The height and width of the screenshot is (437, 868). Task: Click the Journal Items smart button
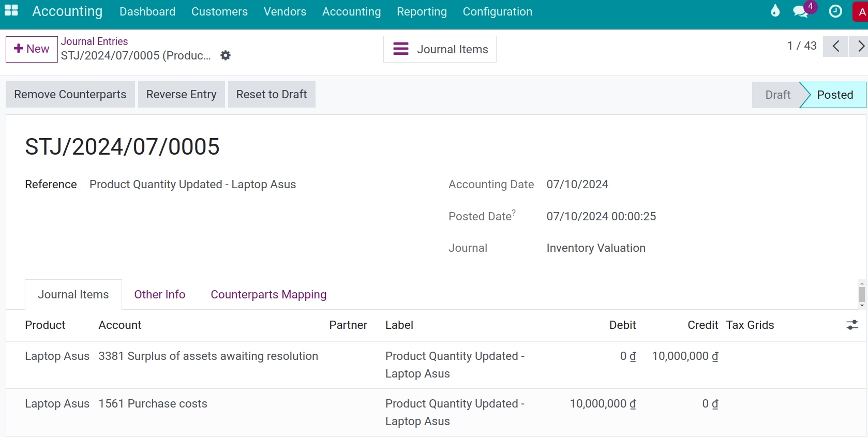[440, 49]
